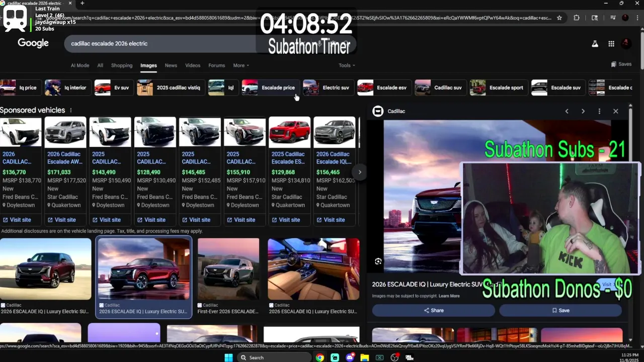Open Learn More copyright link
This screenshot has height=362, width=644.
pos(449,296)
